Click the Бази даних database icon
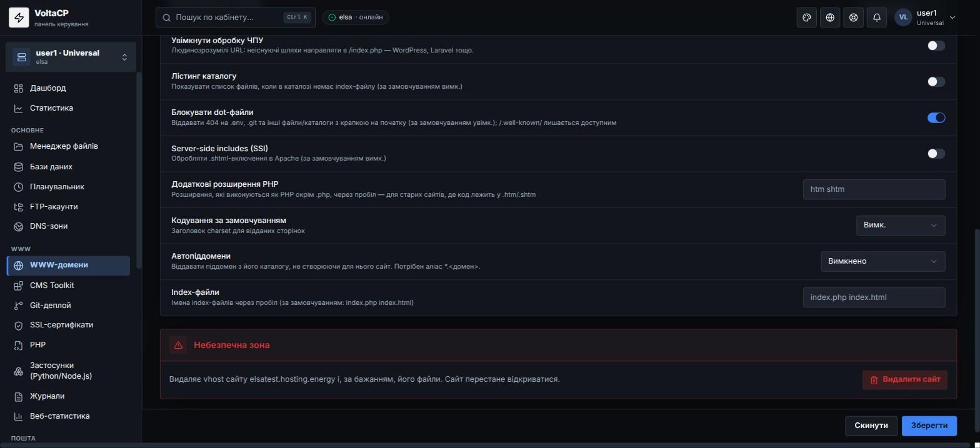 (x=19, y=167)
